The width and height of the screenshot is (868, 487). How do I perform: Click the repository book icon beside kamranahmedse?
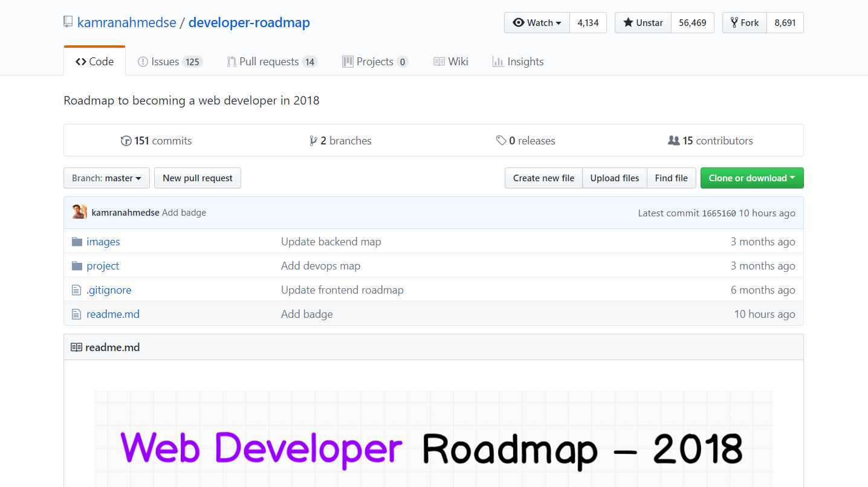(68, 23)
